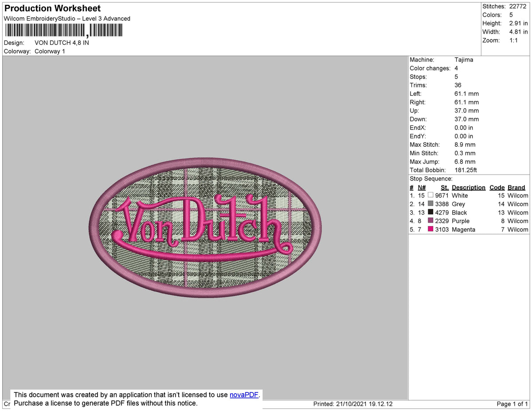
Task: Click the Stitches count value 22772
Action: (x=517, y=6)
